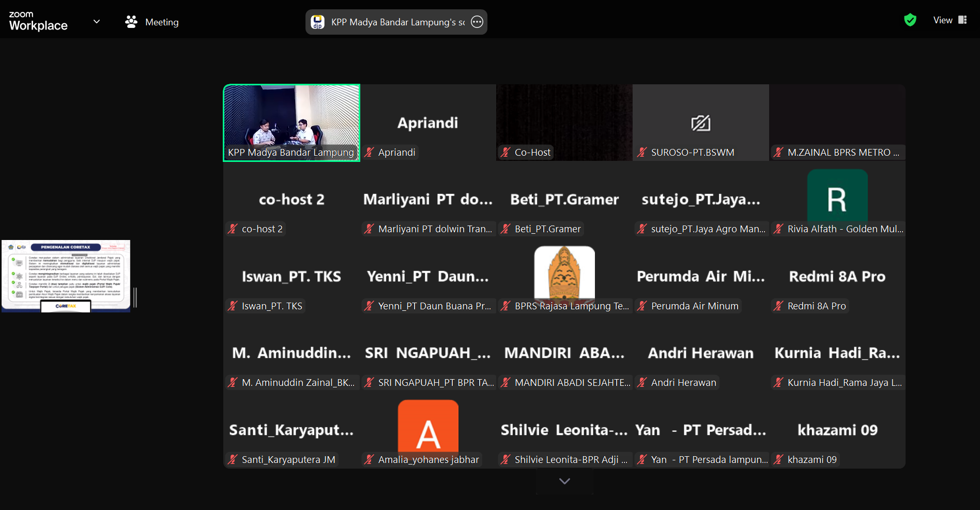Click the BPRS Rajasa Lampung logo avatar
Screen dimensions: 980x510
point(564,273)
